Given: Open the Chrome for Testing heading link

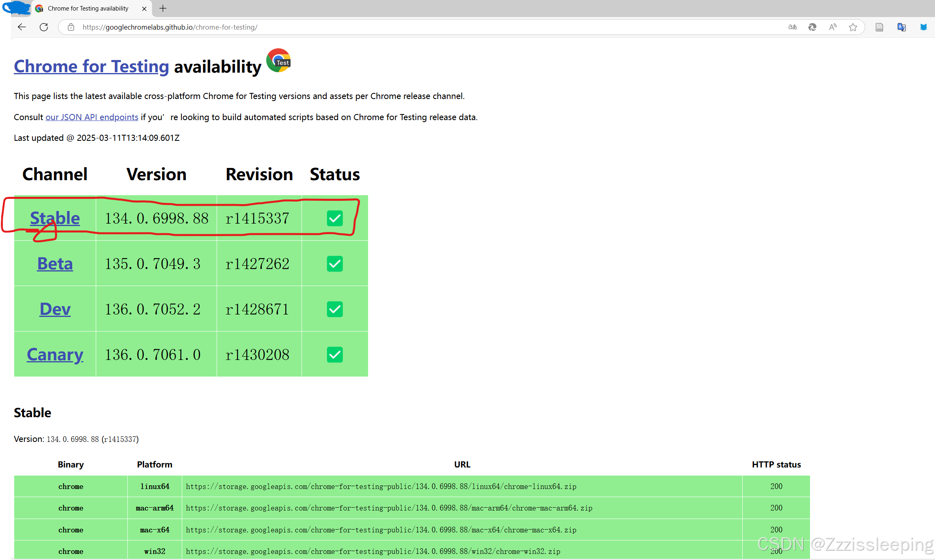Looking at the screenshot, I should (91, 66).
